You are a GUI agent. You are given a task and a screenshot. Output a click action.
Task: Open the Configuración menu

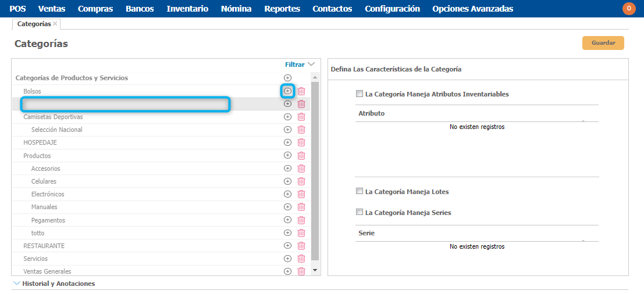click(392, 9)
